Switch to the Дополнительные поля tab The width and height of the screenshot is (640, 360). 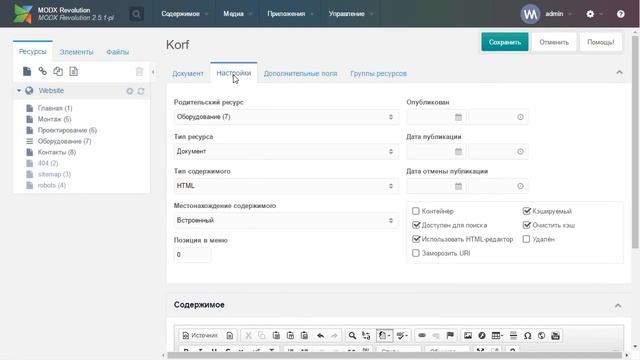pyautogui.click(x=300, y=73)
